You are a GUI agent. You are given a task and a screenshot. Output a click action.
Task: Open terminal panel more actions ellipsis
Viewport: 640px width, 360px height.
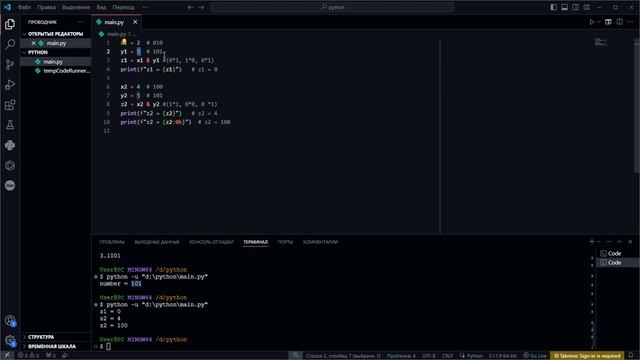609,242
